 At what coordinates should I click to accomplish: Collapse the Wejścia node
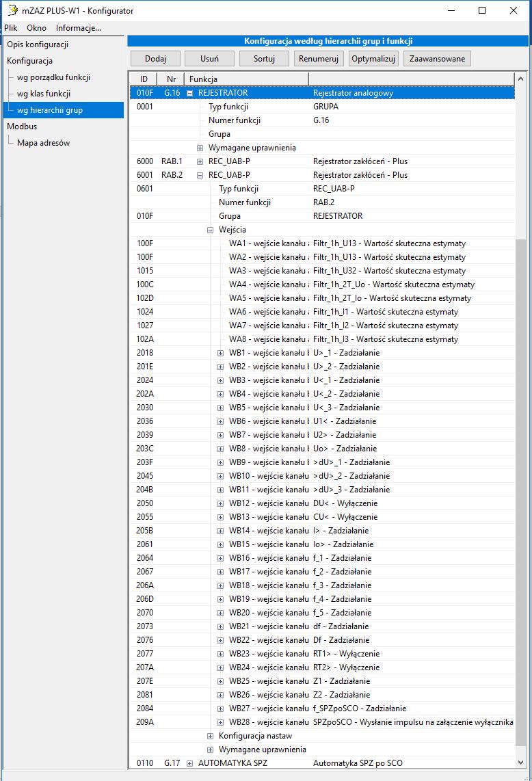[210, 230]
